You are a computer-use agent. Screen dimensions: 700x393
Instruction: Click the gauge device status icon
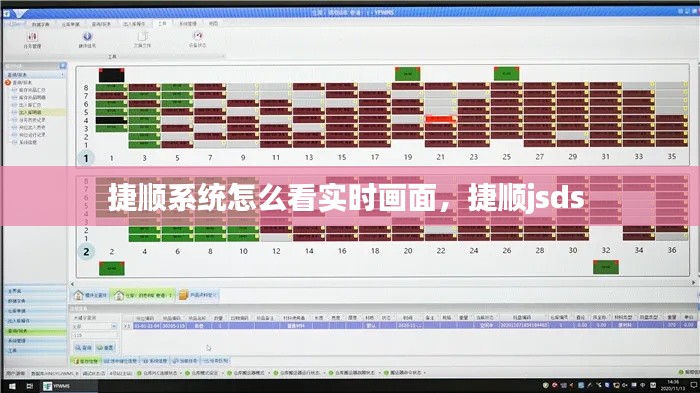(197, 36)
